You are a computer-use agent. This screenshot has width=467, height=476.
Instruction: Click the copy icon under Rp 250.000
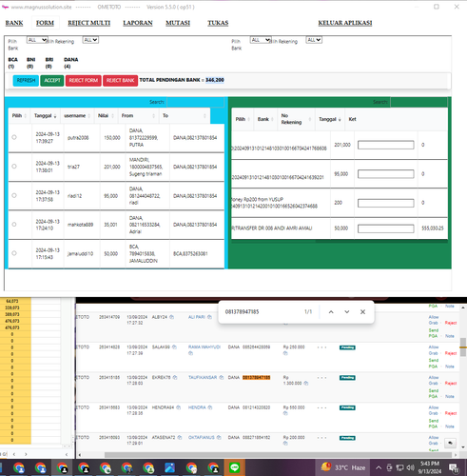285,353
